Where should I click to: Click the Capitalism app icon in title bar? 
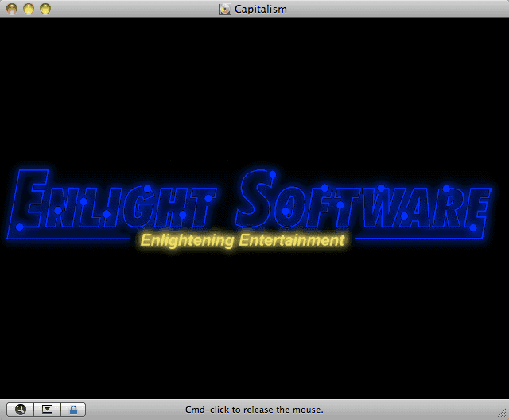(x=224, y=9)
